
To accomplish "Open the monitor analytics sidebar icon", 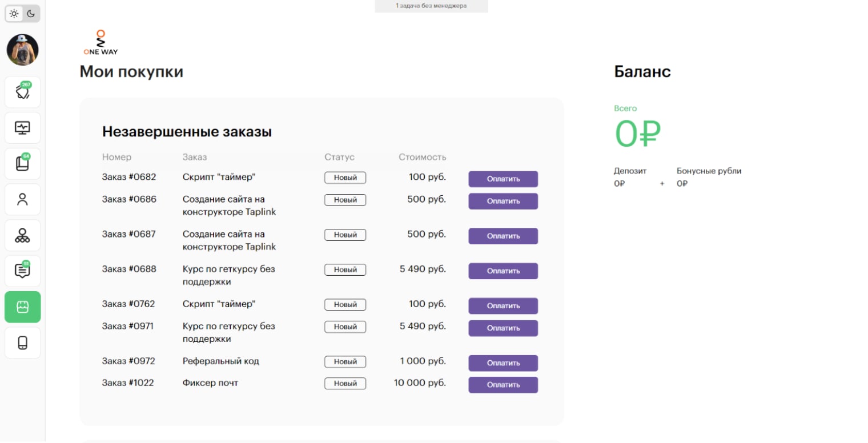I will click(x=22, y=128).
